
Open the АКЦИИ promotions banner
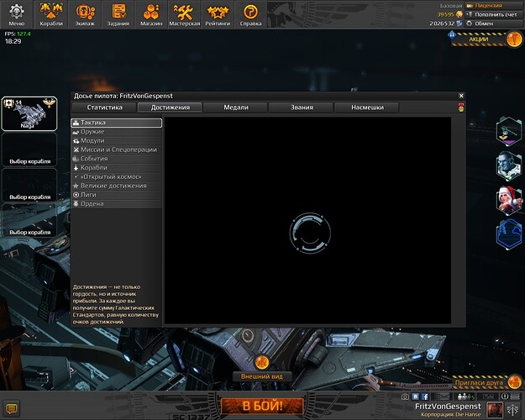(479, 39)
